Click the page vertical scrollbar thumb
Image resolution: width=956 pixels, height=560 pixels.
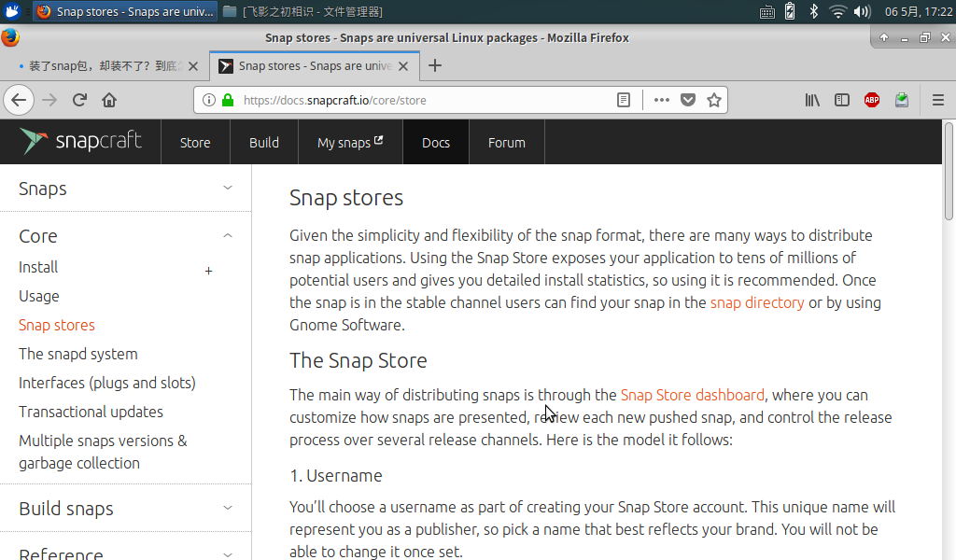[949, 171]
